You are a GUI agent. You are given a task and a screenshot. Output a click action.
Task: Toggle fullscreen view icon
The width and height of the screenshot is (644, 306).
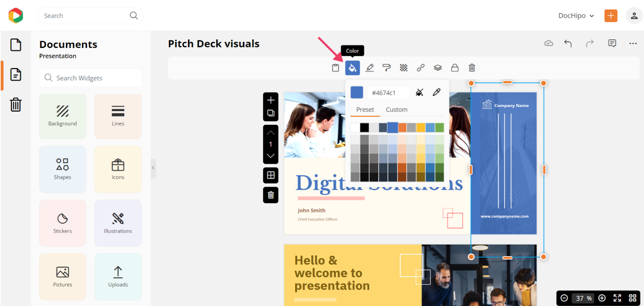617,298
